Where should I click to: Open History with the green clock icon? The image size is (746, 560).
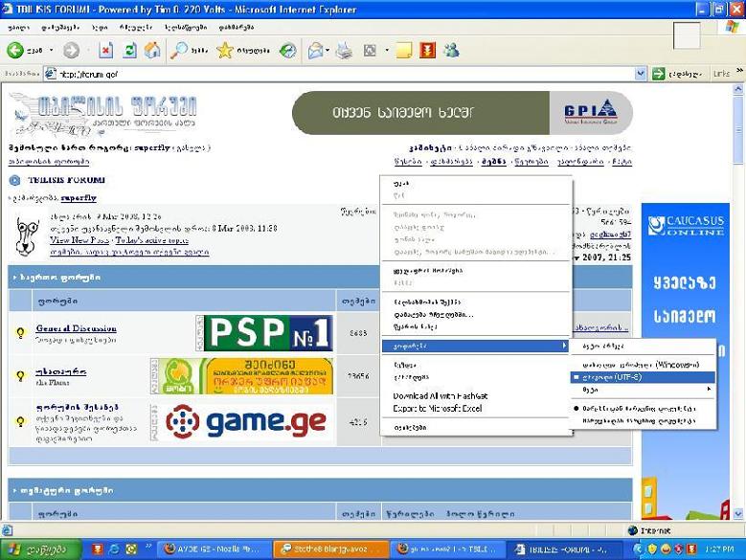[x=287, y=50]
